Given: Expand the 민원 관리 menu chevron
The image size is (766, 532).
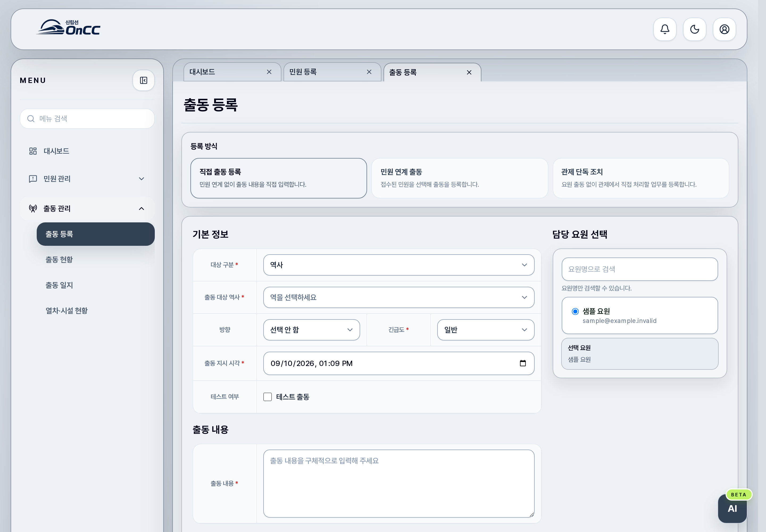Looking at the screenshot, I should point(141,179).
